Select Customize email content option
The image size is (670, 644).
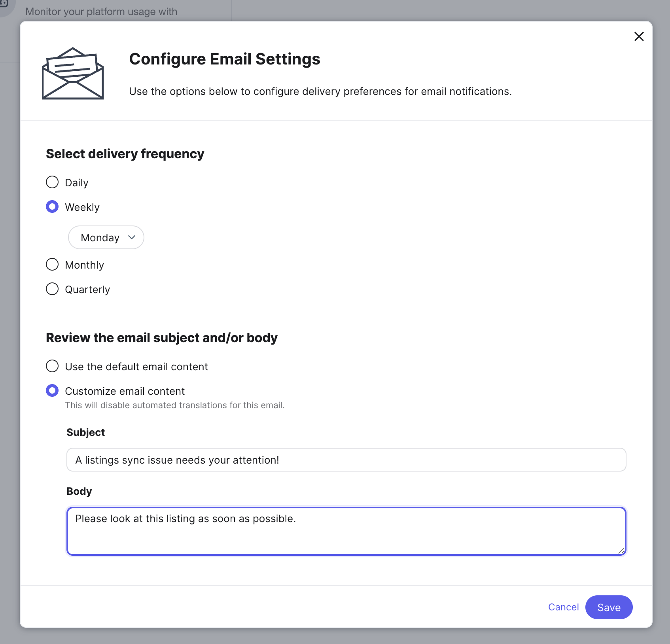[52, 390]
